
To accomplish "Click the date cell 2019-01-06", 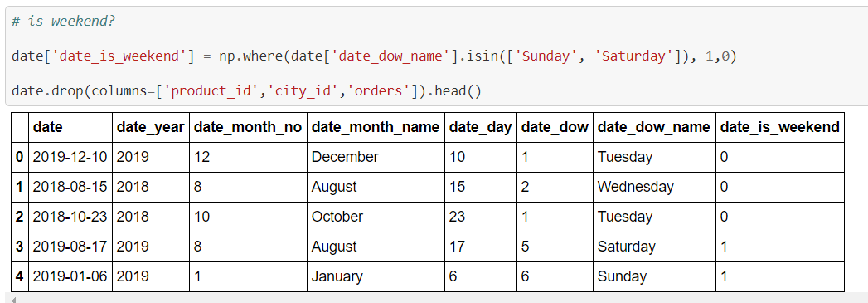I will 70,276.
